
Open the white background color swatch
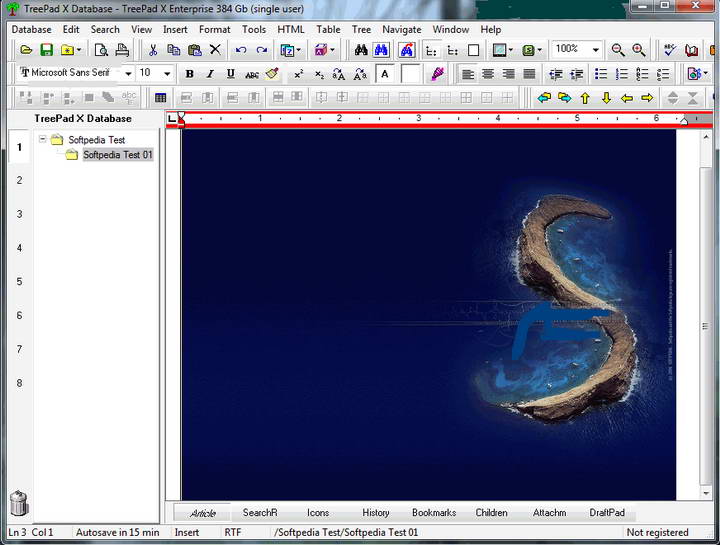click(411, 74)
